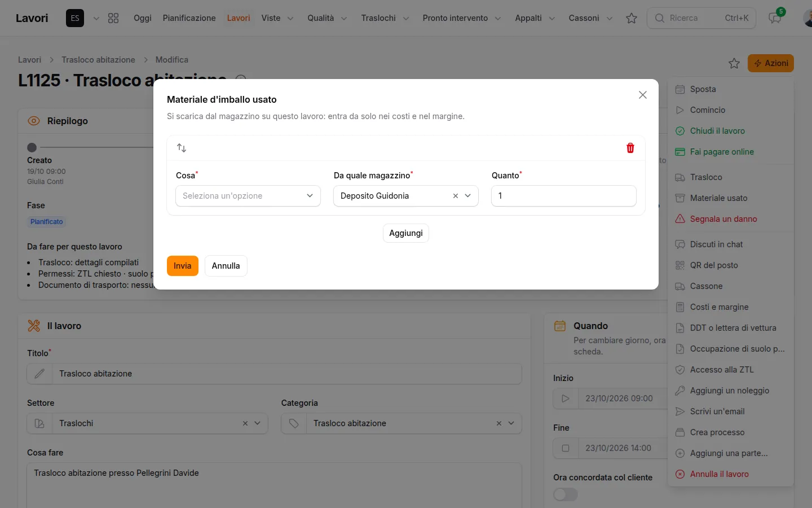
Task: Open the apps grid icon in top bar
Action: (x=113, y=18)
